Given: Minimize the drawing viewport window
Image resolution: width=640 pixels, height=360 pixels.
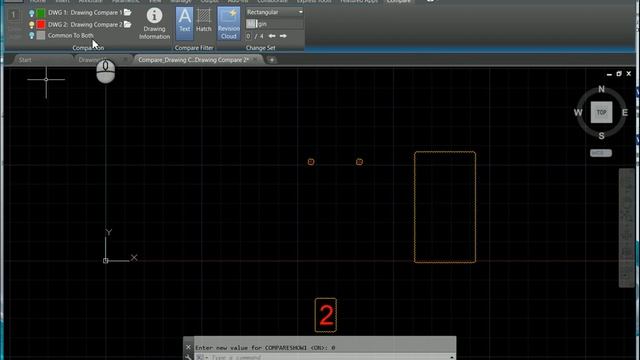Looking at the screenshot, I should point(609,74).
